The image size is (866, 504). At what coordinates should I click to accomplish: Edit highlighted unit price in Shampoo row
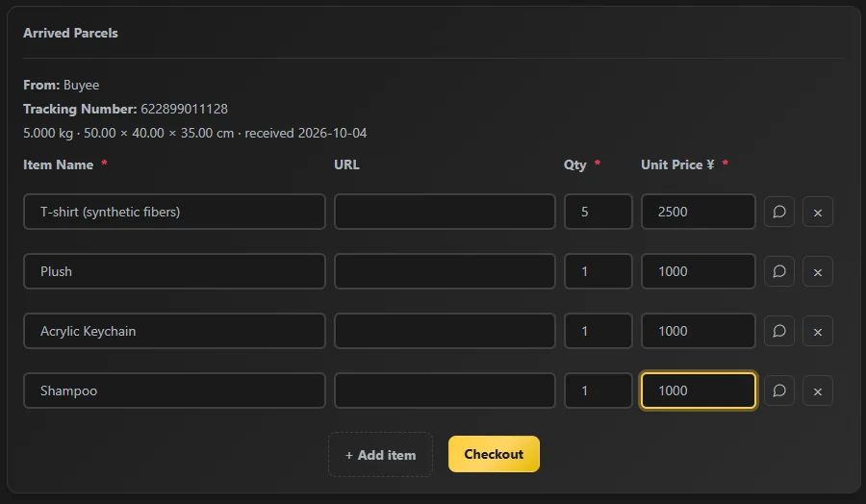pyautogui.click(x=699, y=391)
